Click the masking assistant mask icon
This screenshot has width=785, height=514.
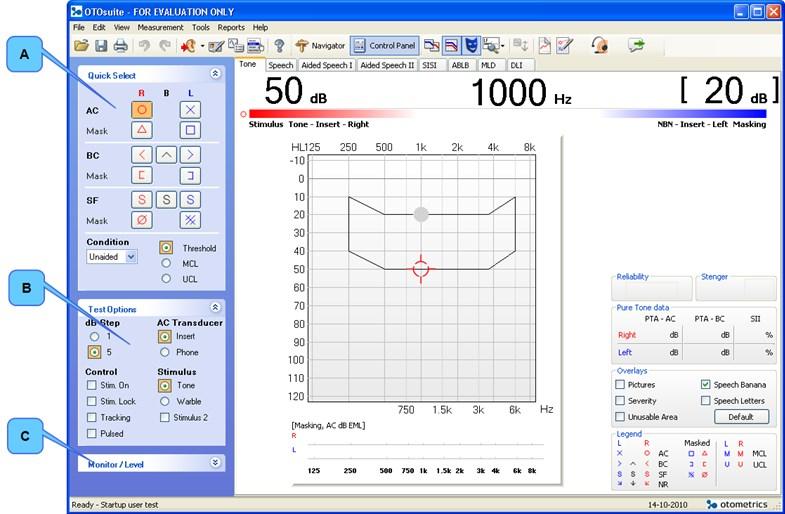(x=471, y=46)
